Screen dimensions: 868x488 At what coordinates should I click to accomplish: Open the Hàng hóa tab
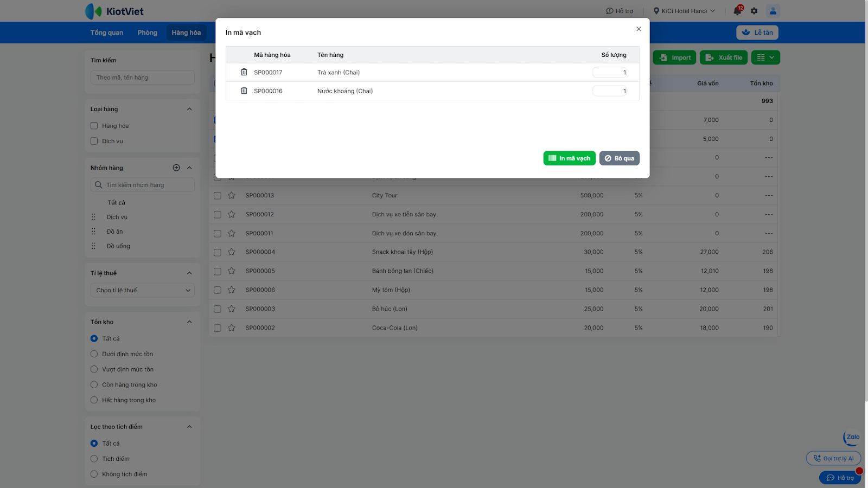tap(186, 33)
